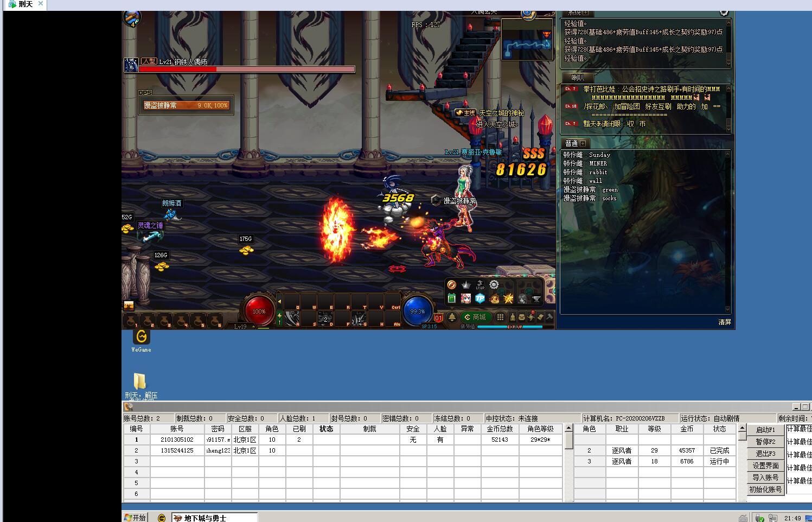Open the gear settings icon in game menu
The height and width of the screenshot is (522, 812).
(x=494, y=284)
